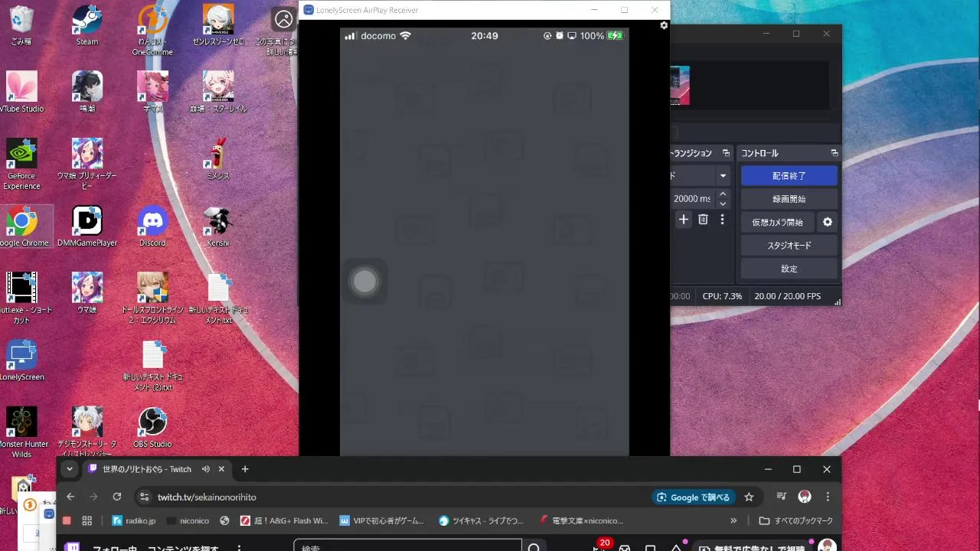
Task: Select the Discord desktop icon
Action: (152, 226)
